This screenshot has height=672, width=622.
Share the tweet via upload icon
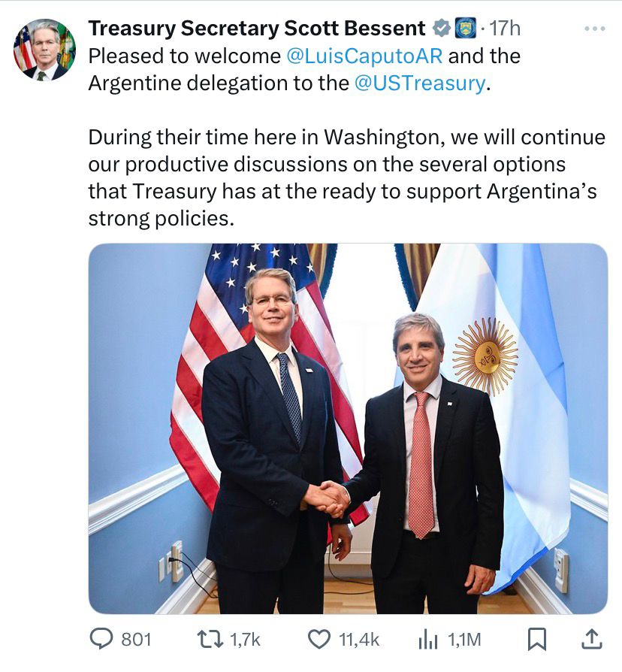pyautogui.click(x=592, y=639)
